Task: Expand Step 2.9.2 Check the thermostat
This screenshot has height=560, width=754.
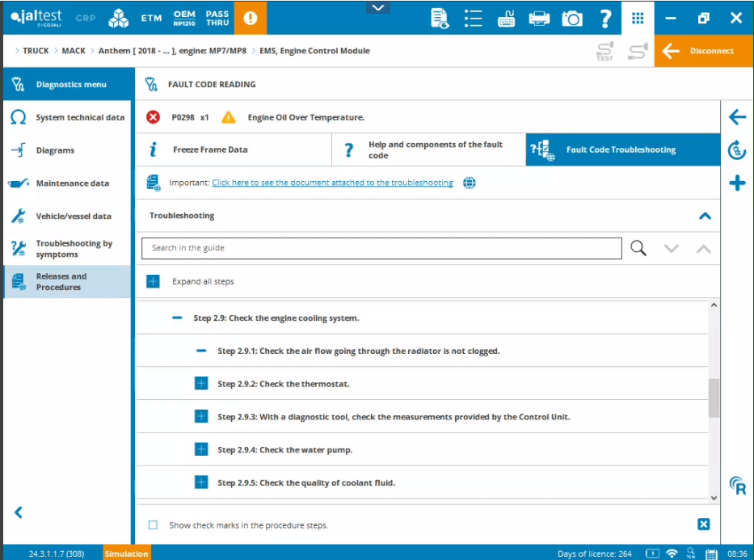Action: [x=201, y=384]
